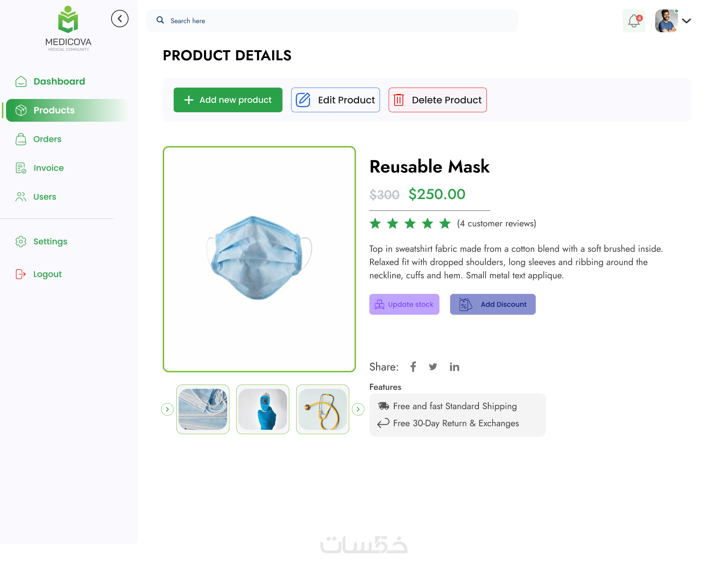Select the stethoscope thumbnail
The image size is (728, 565).
click(323, 409)
